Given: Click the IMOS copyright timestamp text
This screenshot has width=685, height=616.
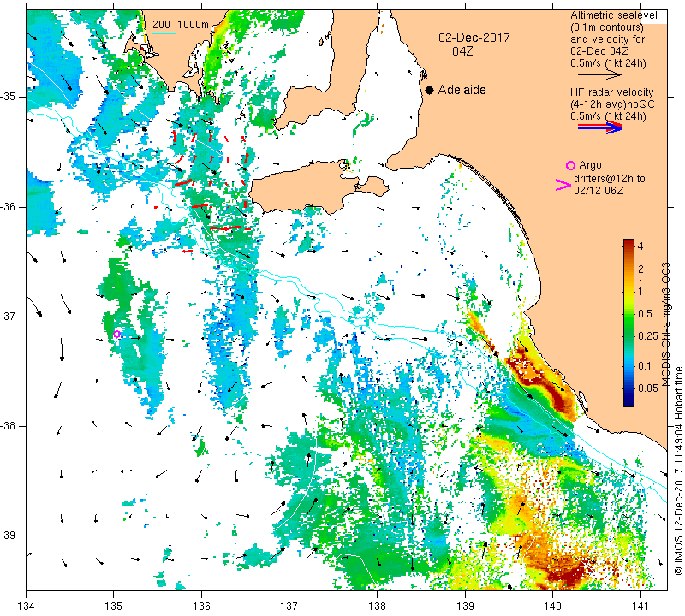Looking at the screenshot, I should point(678,471).
